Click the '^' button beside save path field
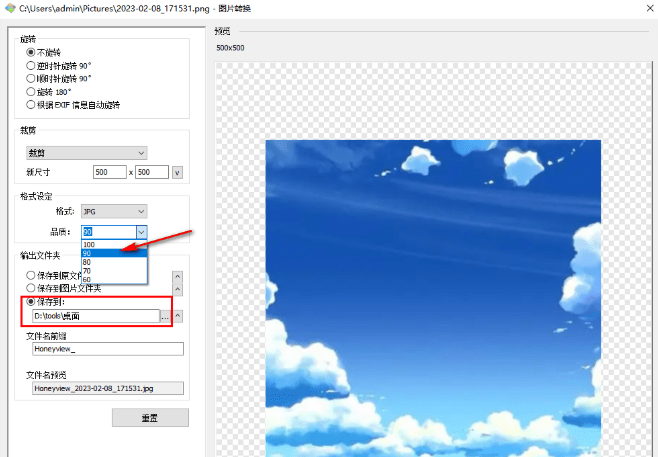The height and width of the screenshot is (457, 658). click(x=178, y=316)
